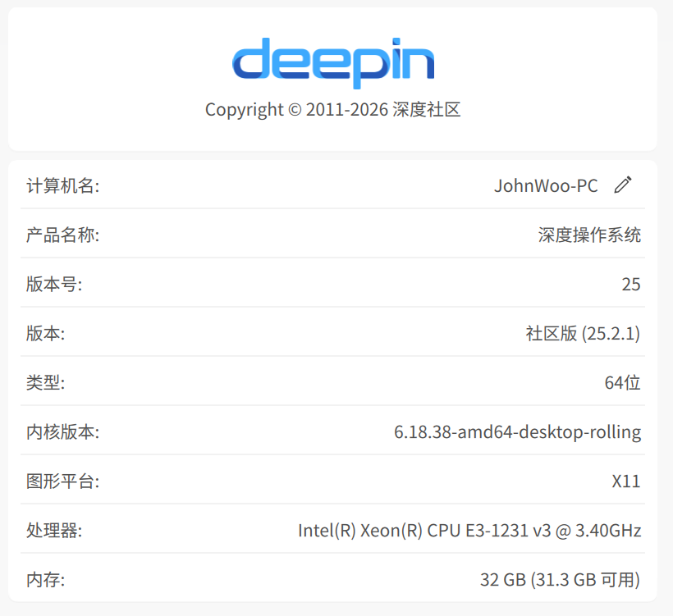Click the copyright text 2011-2026 深度社区
This screenshot has width=673, height=616.
click(333, 109)
